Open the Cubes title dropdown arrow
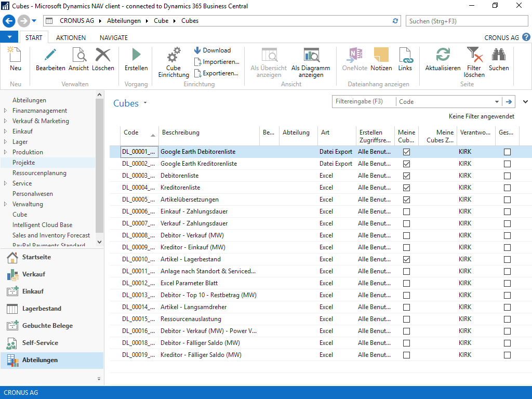 pyautogui.click(x=145, y=102)
